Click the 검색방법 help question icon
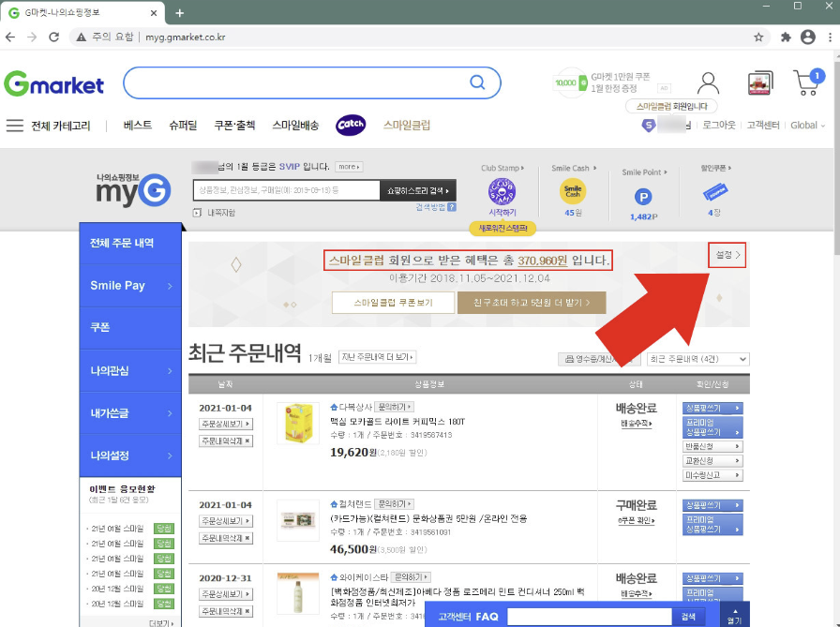 452,207
